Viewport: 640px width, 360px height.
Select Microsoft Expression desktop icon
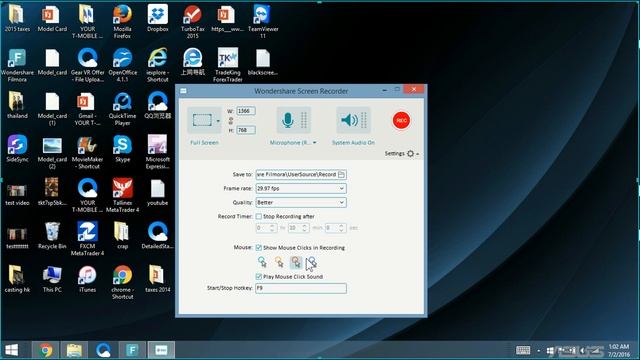pos(158,152)
